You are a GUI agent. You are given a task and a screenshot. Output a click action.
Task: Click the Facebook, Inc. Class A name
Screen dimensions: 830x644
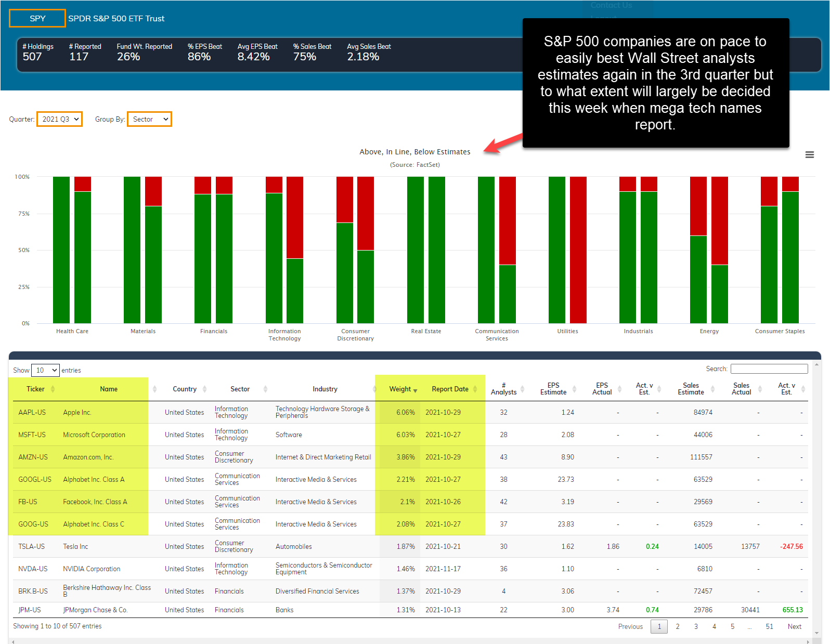click(95, 502)
